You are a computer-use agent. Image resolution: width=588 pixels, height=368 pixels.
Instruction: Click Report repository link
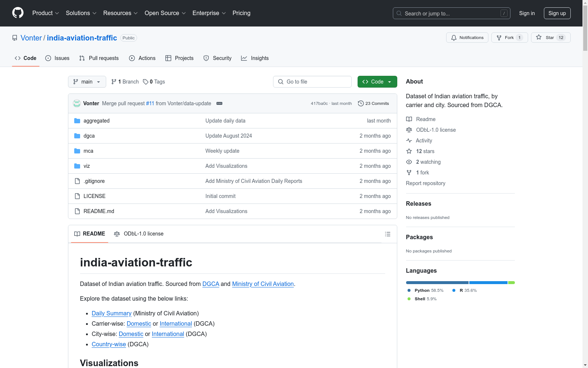coord(426,183)
